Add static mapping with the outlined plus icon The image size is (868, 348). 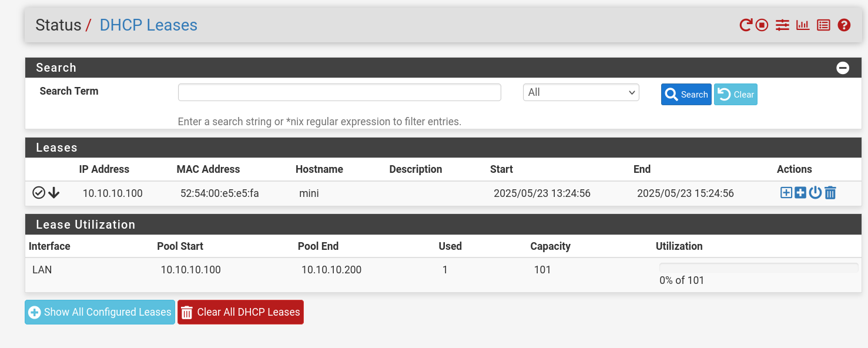[x=786, y=193]
